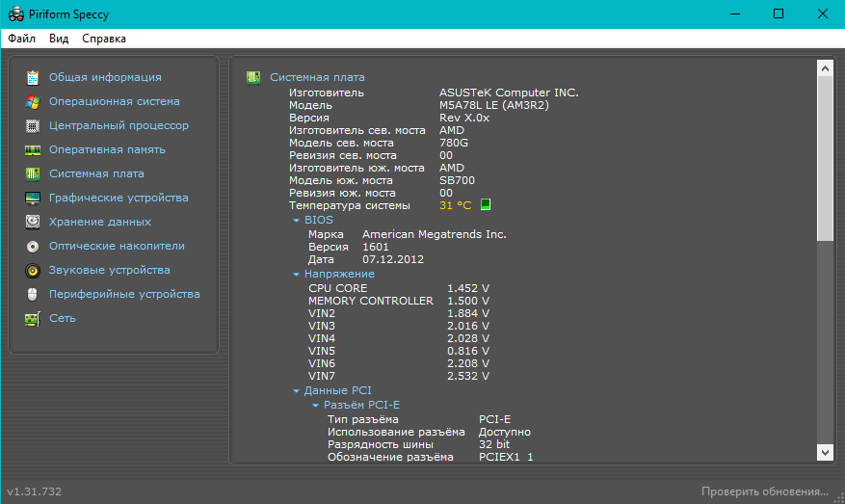Click the Speccy app icon in title bar

16,14
